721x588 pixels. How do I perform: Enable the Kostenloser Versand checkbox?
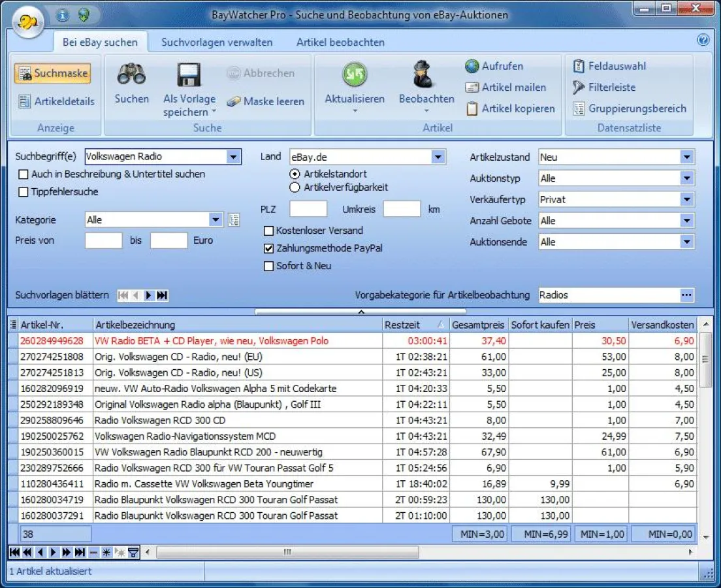(x=268, y=231)
